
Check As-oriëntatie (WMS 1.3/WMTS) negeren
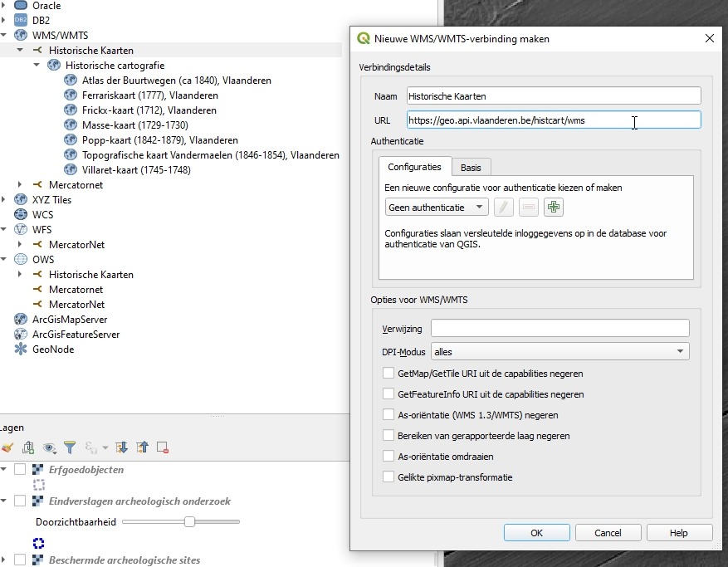388,415
